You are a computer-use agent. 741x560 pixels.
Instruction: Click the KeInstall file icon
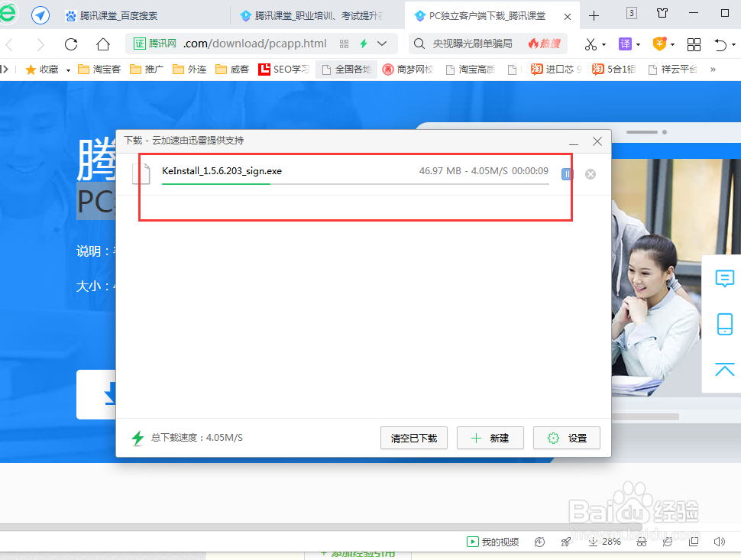pyautogui.click(x=141, y=173)
